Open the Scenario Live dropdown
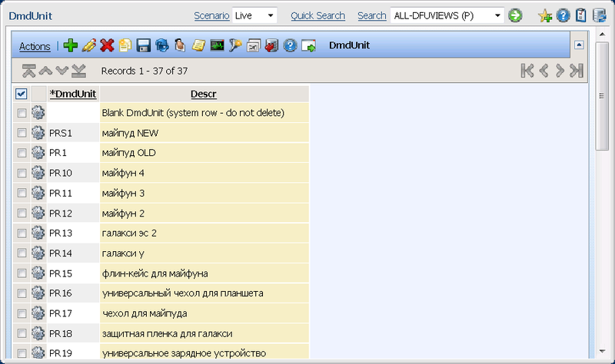The image size is (615, 364). [x=254, y=15]
